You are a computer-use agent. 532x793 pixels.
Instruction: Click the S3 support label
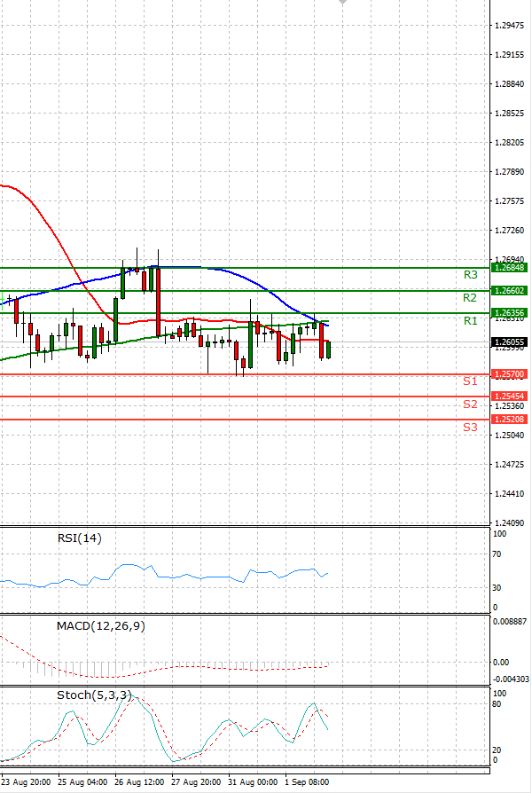[x=470, y=428]
